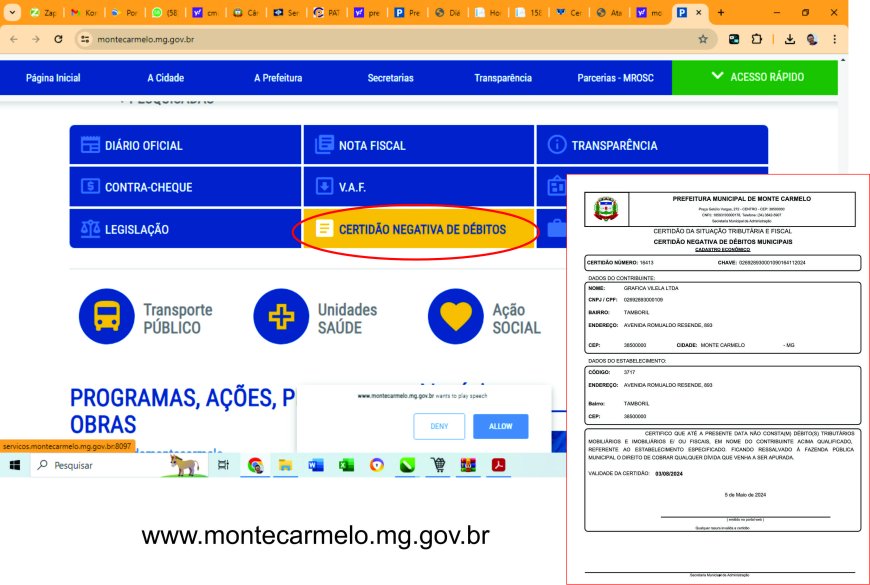Go back to the previous page

click(14, 39)
